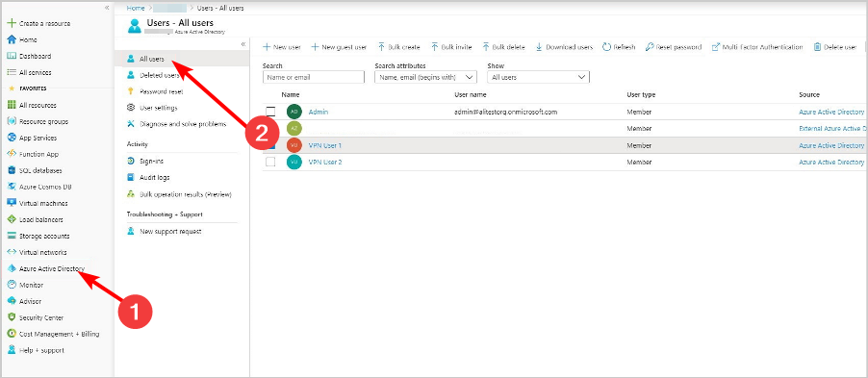Select Deleted users menu item

pyautogui.click(x=160, y=75)
